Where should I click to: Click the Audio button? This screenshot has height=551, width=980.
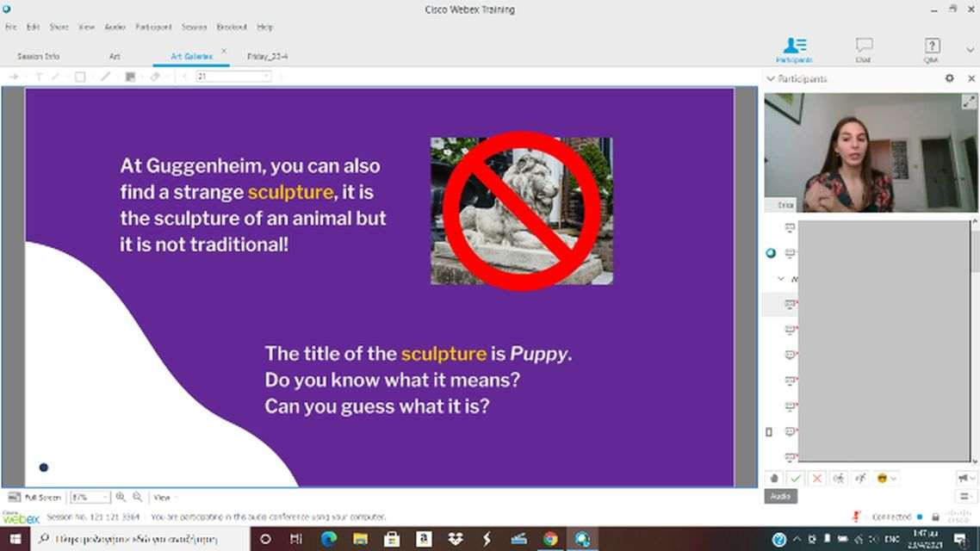coord(780,496)
